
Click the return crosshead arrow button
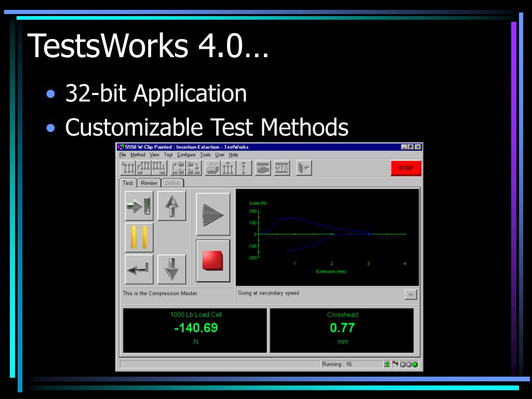tap(139, 270)
